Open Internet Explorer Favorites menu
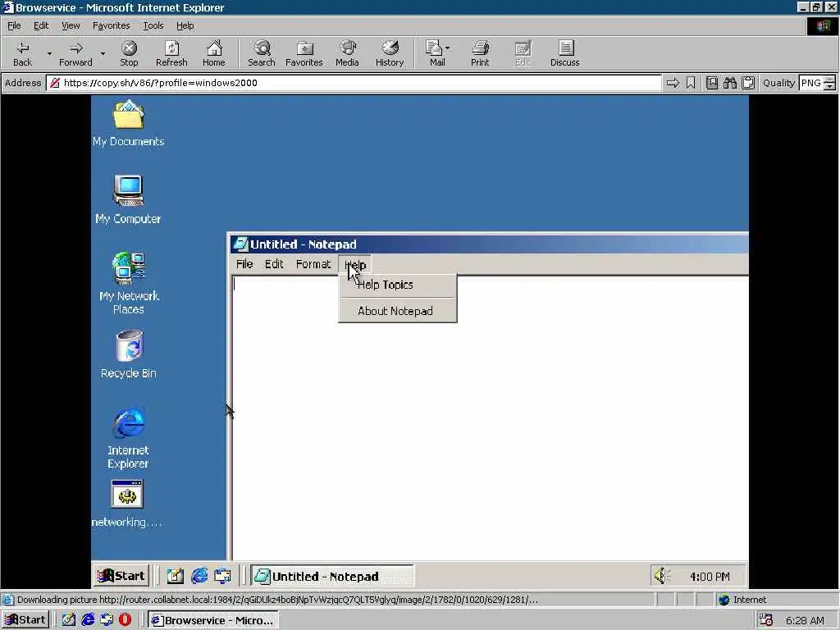Screen dimensions: 840x630 point(111,25)
